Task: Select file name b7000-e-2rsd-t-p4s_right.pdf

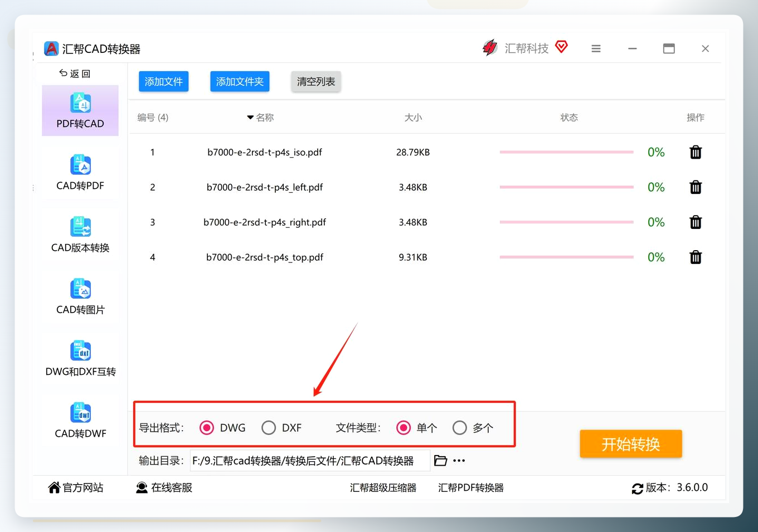Action: [265, 222]
